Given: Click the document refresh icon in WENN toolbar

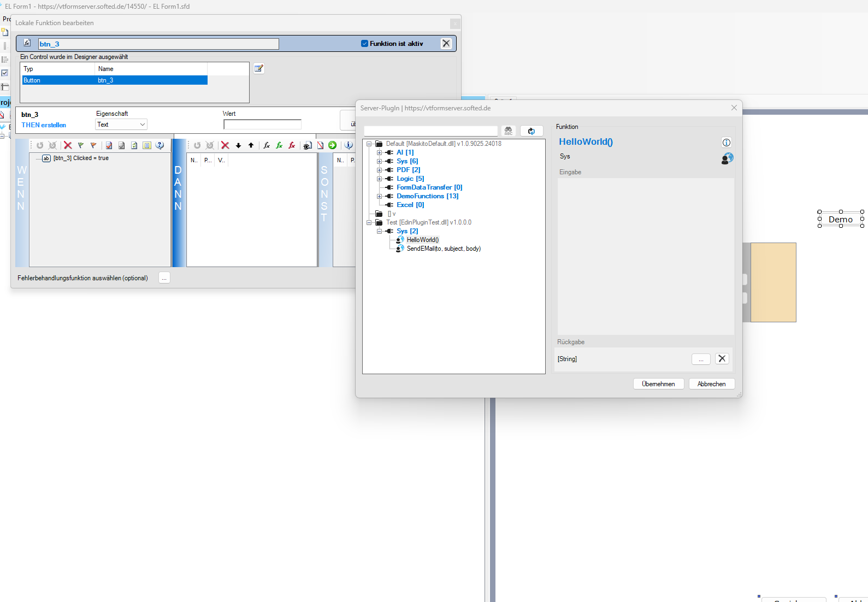Looking at the screenshot, I should click(134, 145).
